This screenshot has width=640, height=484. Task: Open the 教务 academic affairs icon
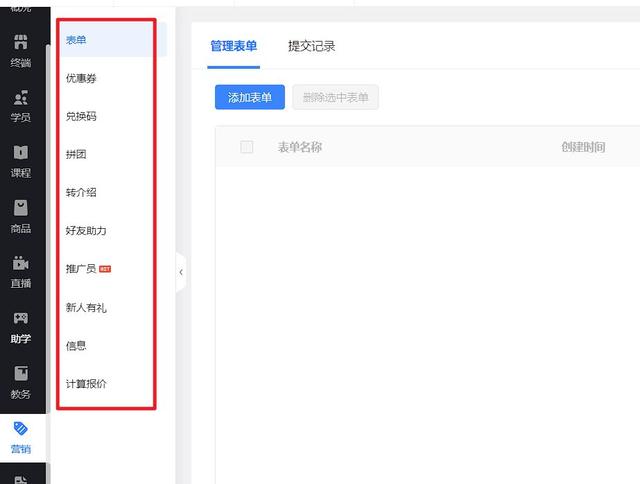20,373
